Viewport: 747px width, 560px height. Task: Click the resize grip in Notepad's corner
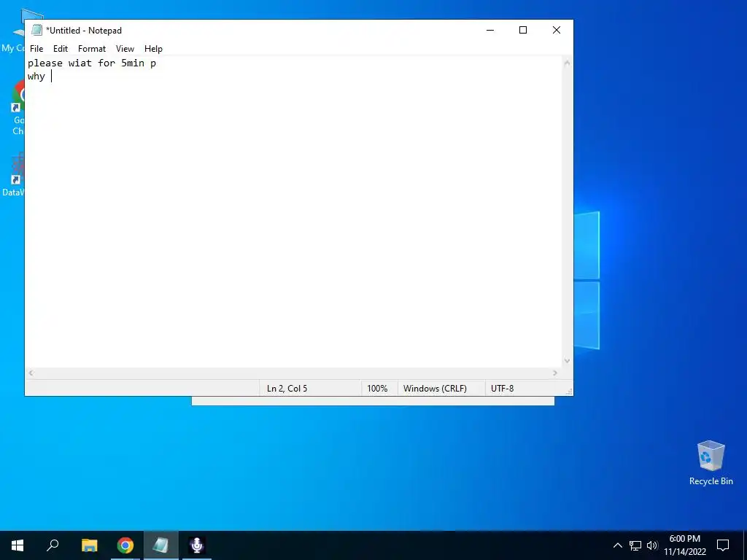tap(569, 392)
